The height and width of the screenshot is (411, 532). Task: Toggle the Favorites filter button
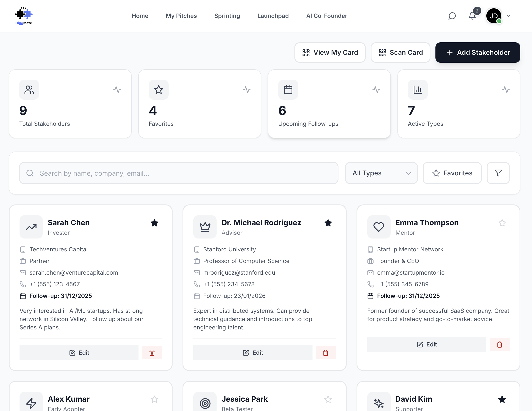click(452, 173)
